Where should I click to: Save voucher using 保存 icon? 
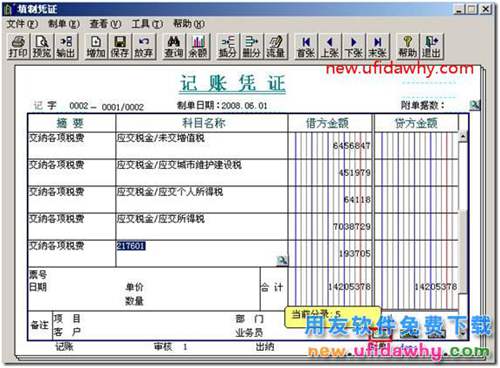click(120, 47)
